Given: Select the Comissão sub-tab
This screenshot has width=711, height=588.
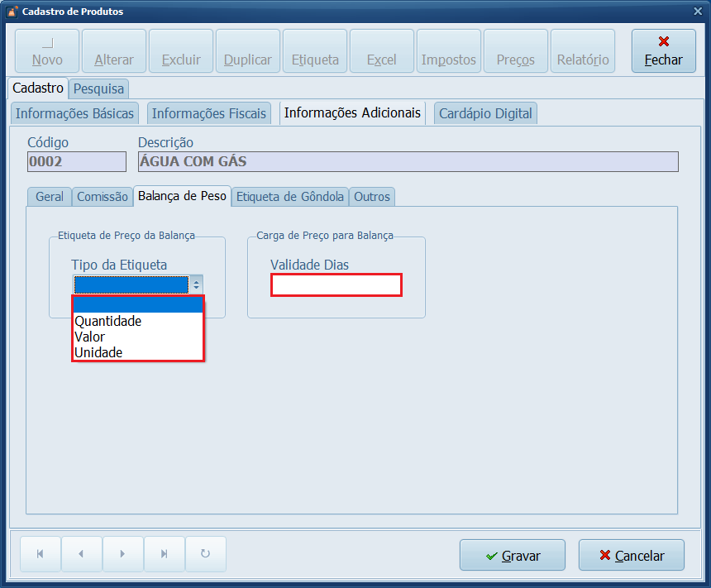Looking at the screenshot, I should click(x=103, y=196).
